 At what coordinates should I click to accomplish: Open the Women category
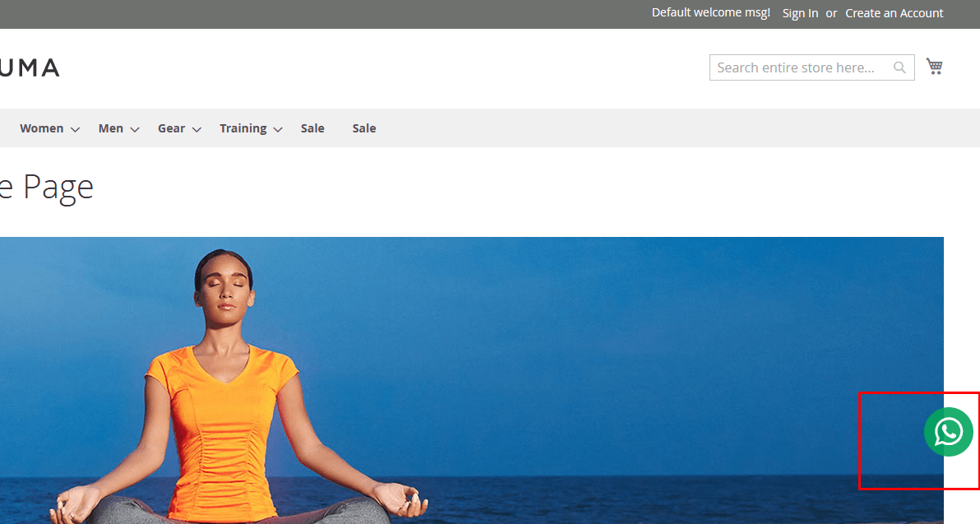click(x=42, y=128)
